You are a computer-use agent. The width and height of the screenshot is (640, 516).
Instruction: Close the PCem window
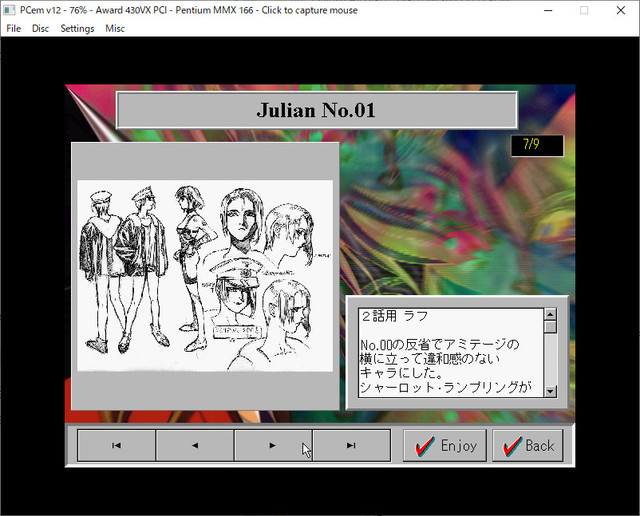(x=620, y=10)
